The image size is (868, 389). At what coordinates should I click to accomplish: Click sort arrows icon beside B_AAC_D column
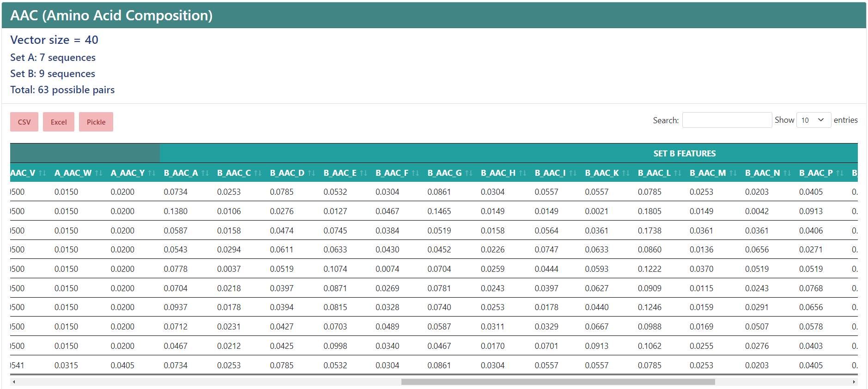311,173
